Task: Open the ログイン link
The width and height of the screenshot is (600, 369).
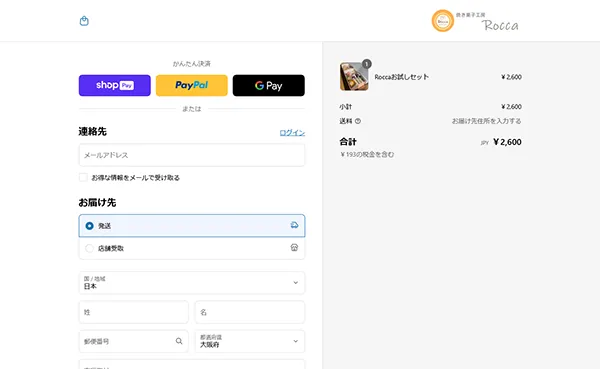Action: 292,132
